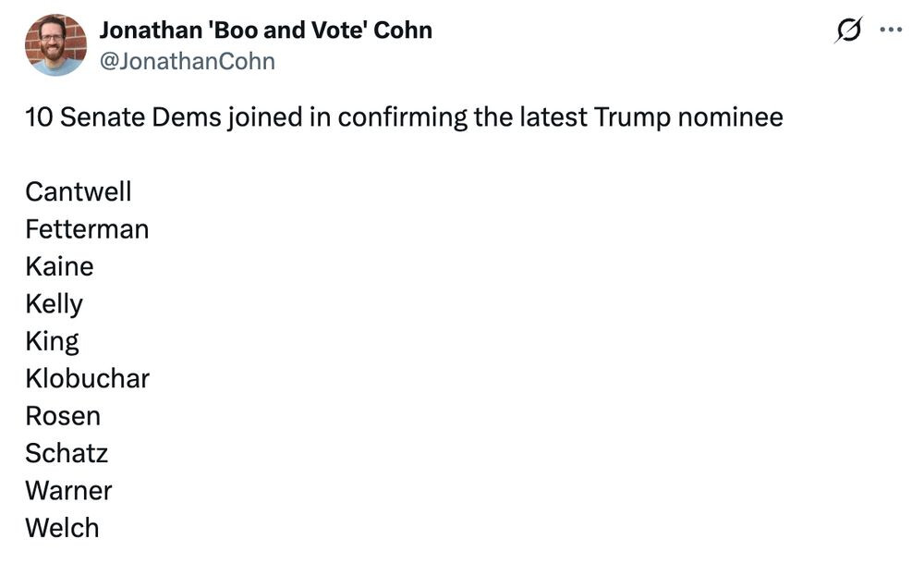Open the three-dot more options menu
The height and width of the screenshot is (576, 924).
coord(891,31)
